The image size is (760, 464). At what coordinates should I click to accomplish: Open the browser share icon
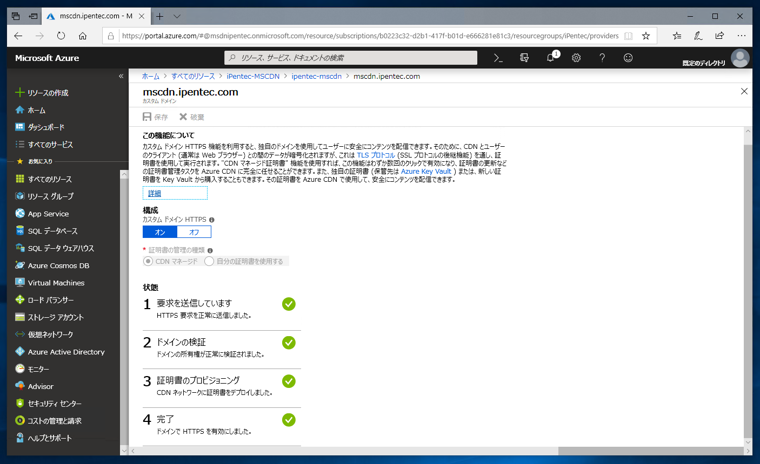pos(720,36)
